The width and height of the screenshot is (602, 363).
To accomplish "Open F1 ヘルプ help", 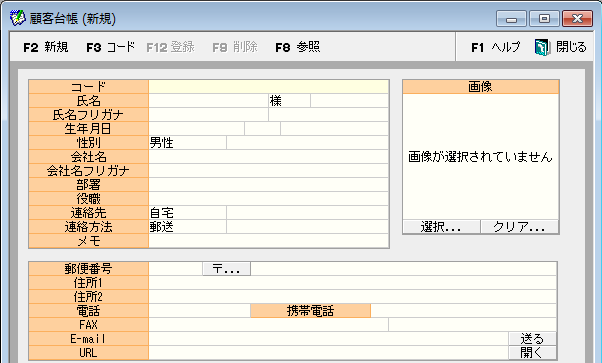I will click(495, 47).
